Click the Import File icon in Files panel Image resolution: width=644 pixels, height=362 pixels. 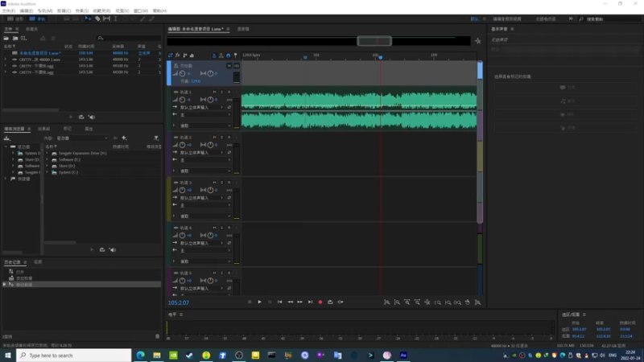[x=16, y=37]
